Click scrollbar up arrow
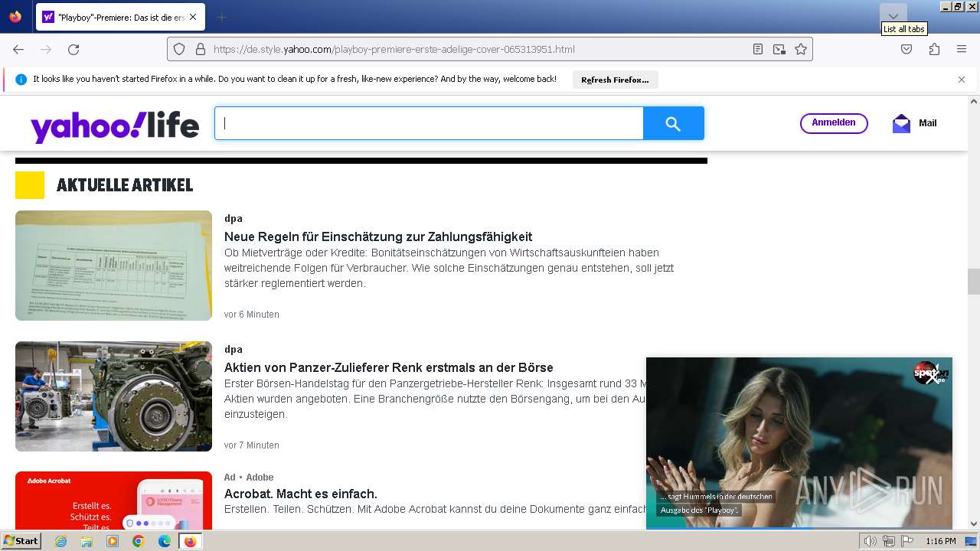The height and width of the screenshot is (551, 980). (x=974, y=101)
